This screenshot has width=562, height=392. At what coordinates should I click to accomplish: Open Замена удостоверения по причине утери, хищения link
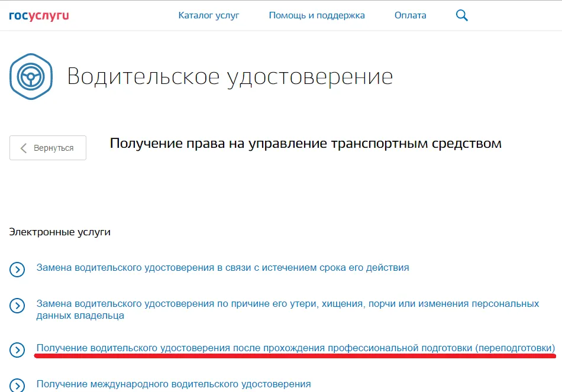[288, 310]
